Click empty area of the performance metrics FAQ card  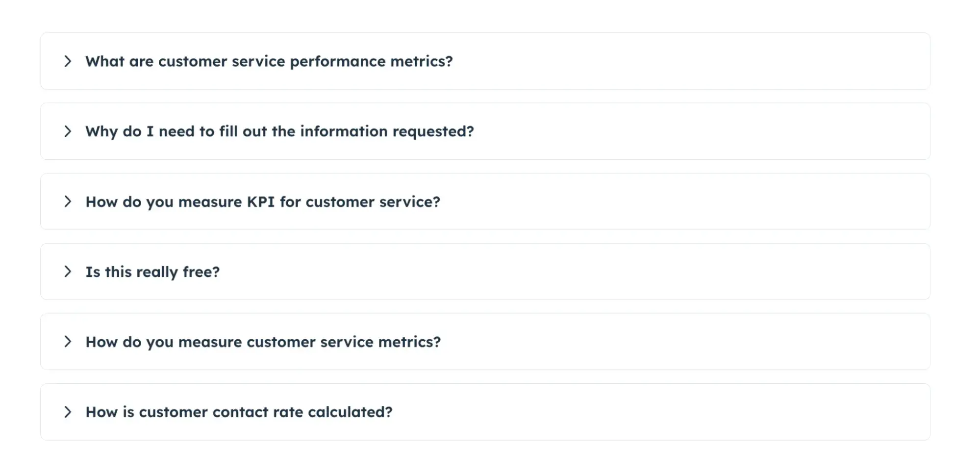(686, 61)
